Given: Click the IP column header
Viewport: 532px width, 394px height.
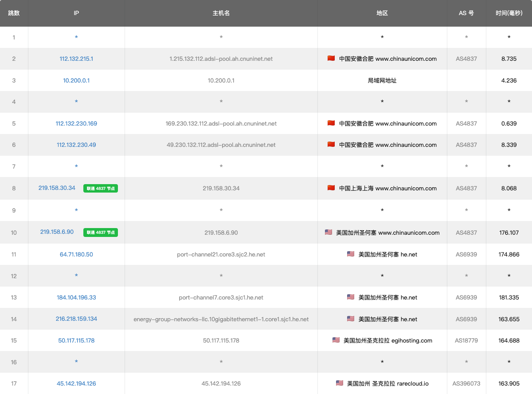Looking at the screenshot, I should [x=76, y=13].
